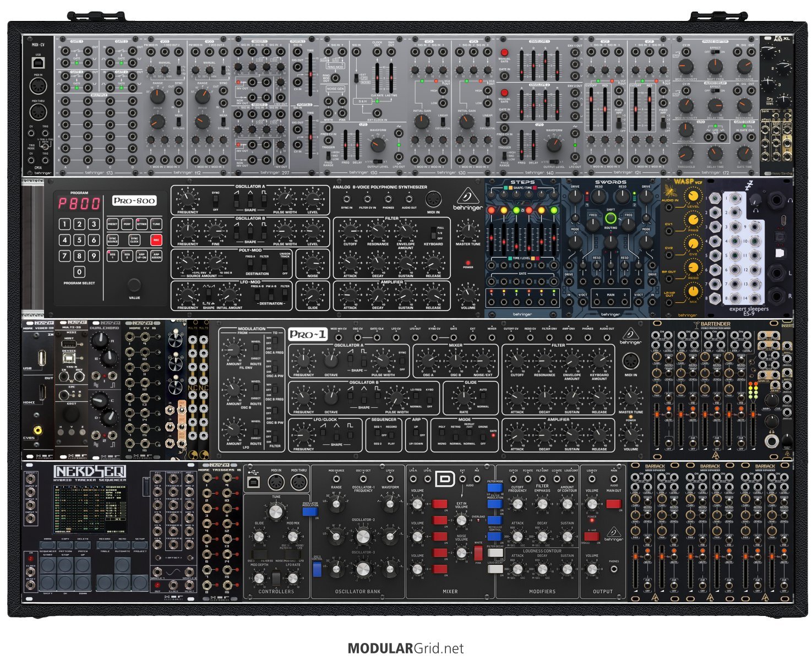Click the Behringer logo on the Pro-800
Image resolution: width=812 pixels, height=660 pixels.
pyautogui.click(x=468, y=199)
